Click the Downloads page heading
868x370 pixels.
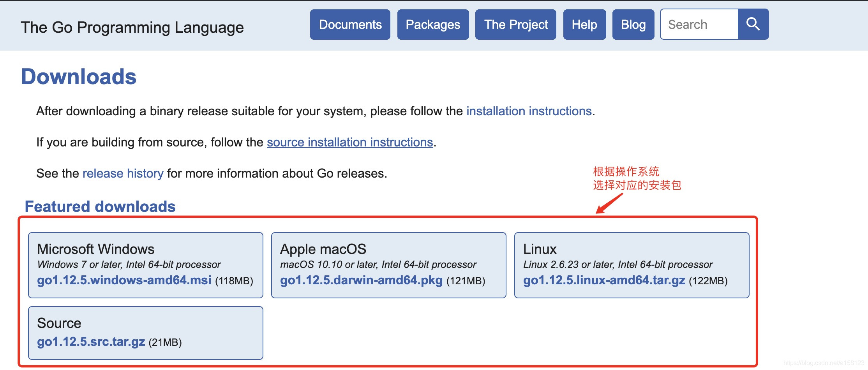[79, 76]
